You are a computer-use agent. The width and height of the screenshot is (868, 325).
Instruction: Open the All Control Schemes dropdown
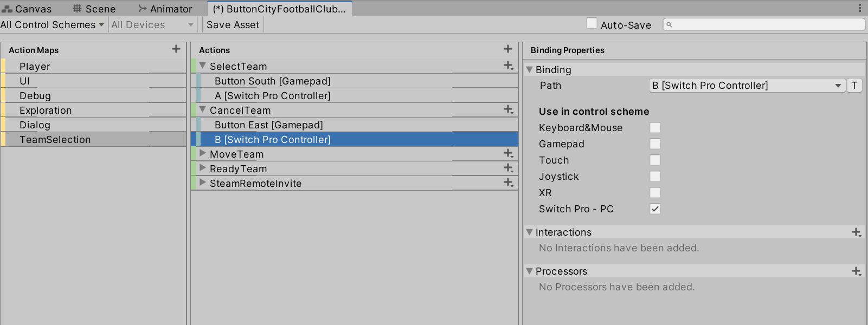point(52,25)
